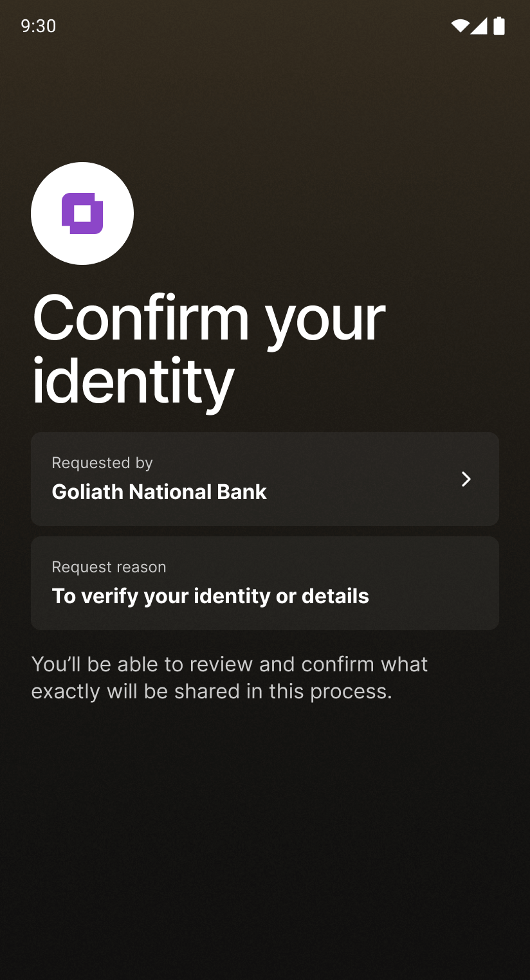Tap the battery indicator icon
The width and height of the screenshot is (530, 980).
(499, 26)
